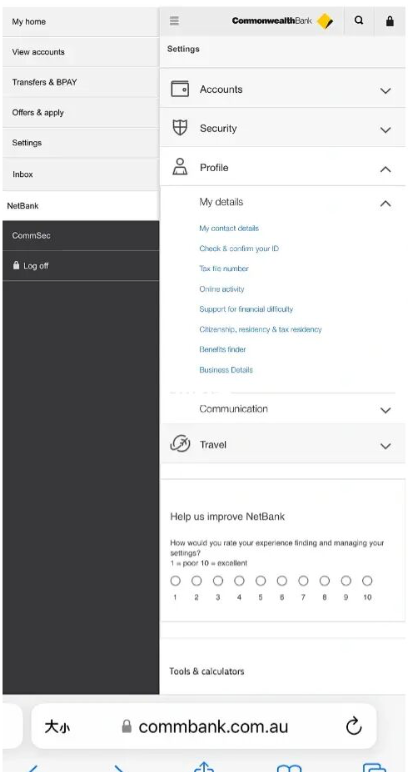Click the Profile person icon

[180, 167]
